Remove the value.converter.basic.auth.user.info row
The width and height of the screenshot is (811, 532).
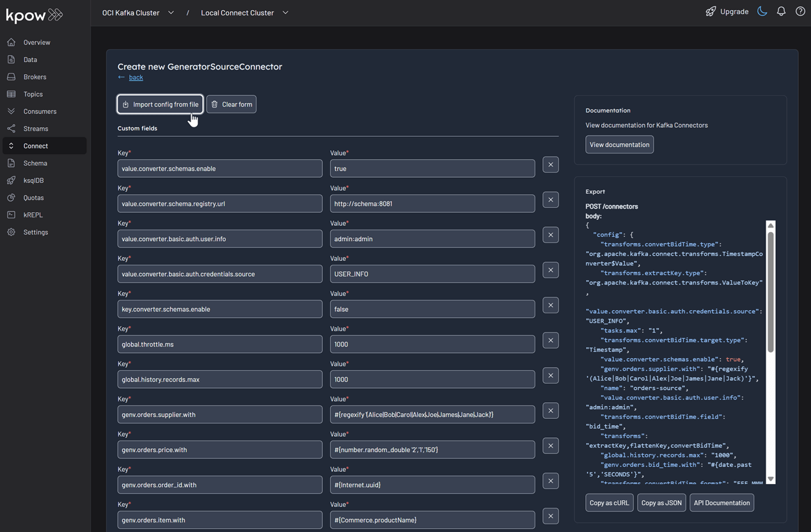coord(551,235)
